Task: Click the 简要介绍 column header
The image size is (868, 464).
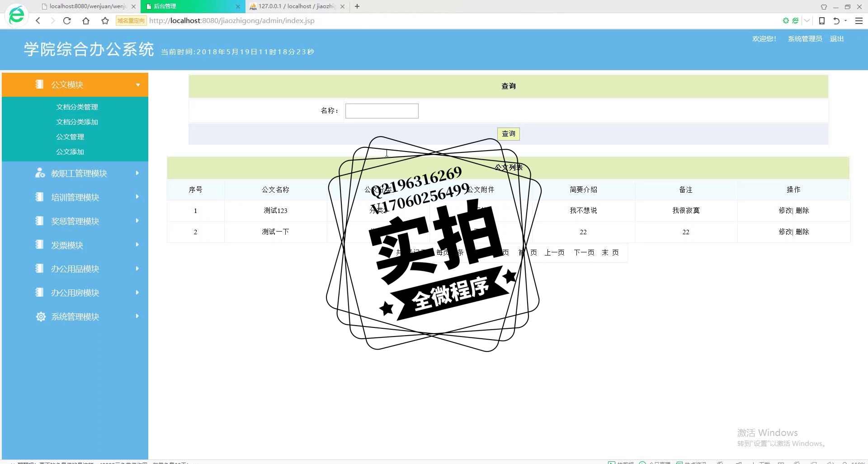Action: tap(583, 189)
